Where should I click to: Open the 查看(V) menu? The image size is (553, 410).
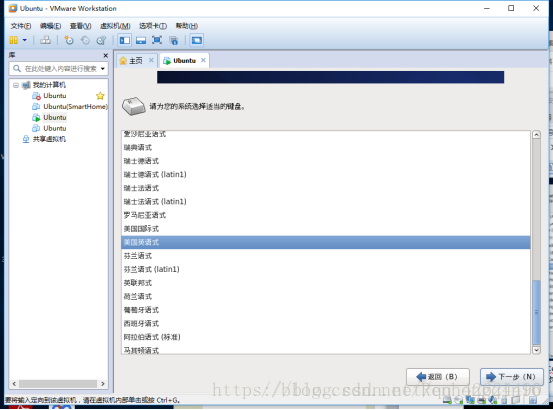(80, 26)
